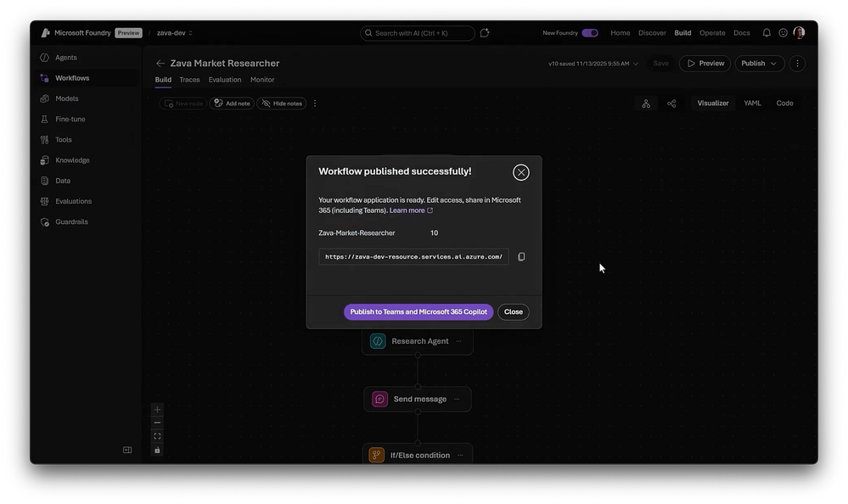The height and width of the screenshot is (504, 848).
Task: Collapse the sidebar panel
Action: pos(127,450)
